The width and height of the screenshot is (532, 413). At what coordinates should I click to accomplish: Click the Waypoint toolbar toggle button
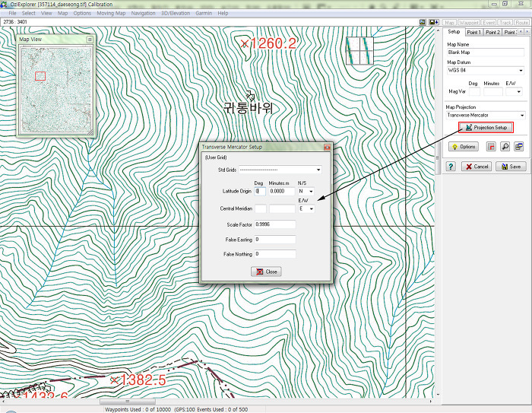coord(469,22)
